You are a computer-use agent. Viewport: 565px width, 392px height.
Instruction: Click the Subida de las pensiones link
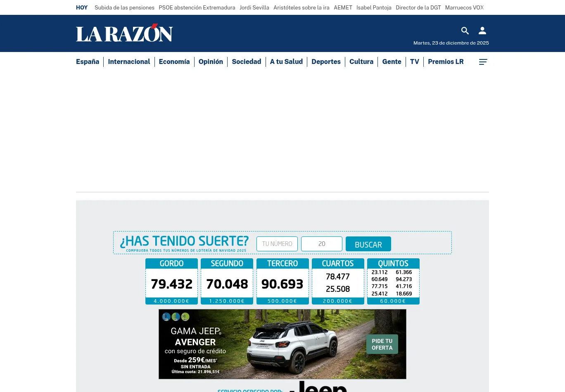[x=124, y=7]
